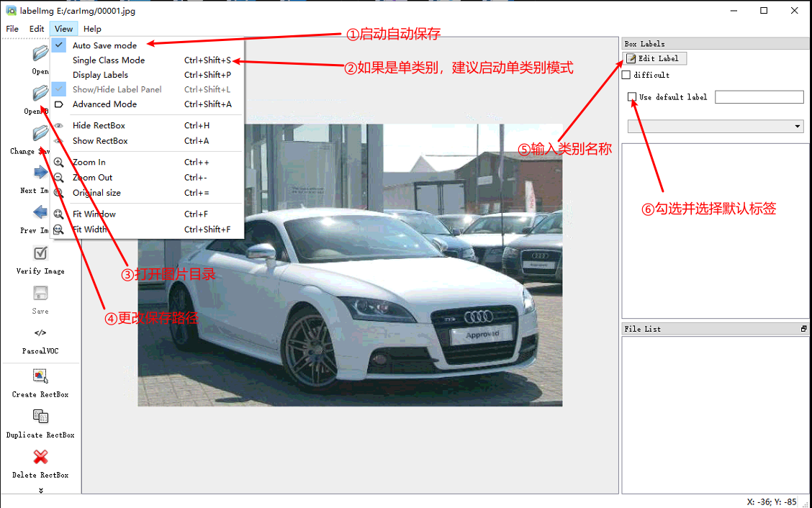Select Original size menu item
This screenshot has width=812, height=508.
click(147, 193)
